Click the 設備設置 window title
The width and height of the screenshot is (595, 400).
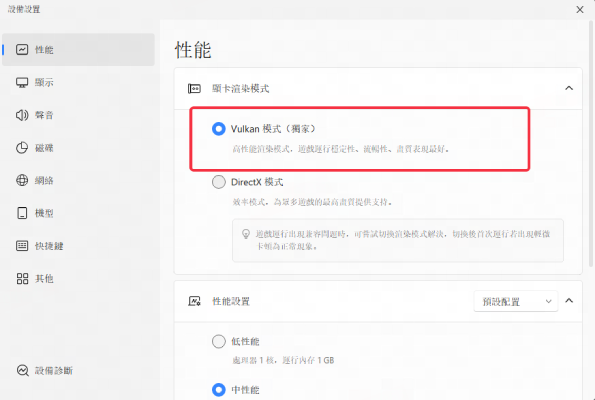tap(24, 9)
